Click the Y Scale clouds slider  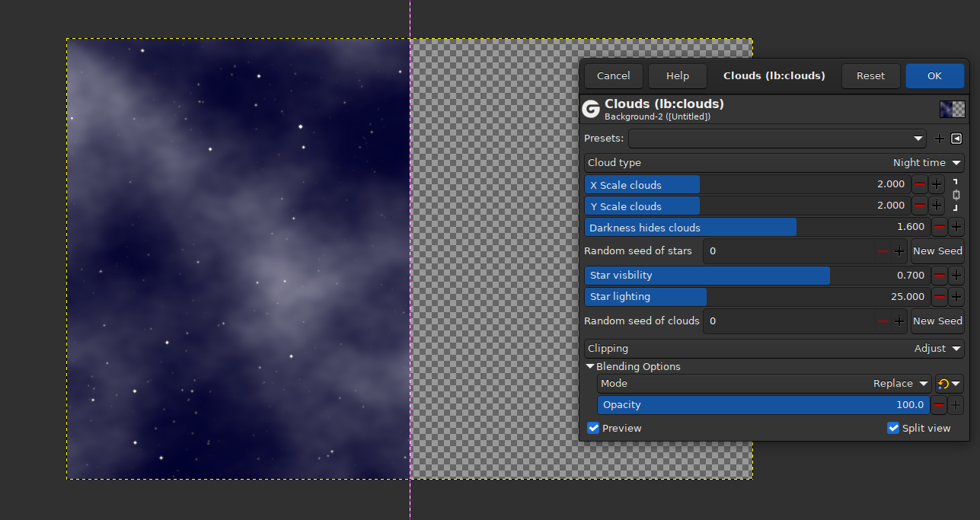tap(747, 206)
